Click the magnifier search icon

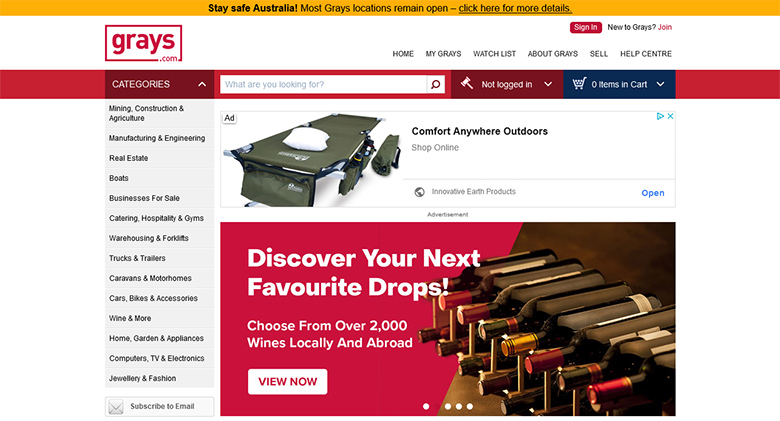[435, 84]
